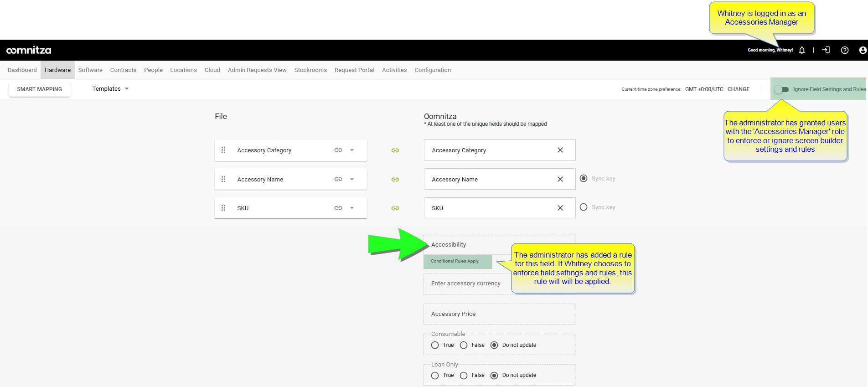Image resolution: width=868 pixels, height=387 pixels.
Task: Click the SMART MAPPING button
Action: (x=40, y=89)
